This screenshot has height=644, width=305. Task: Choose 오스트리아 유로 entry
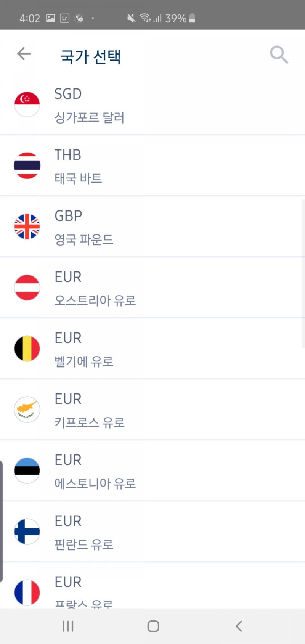152,287
